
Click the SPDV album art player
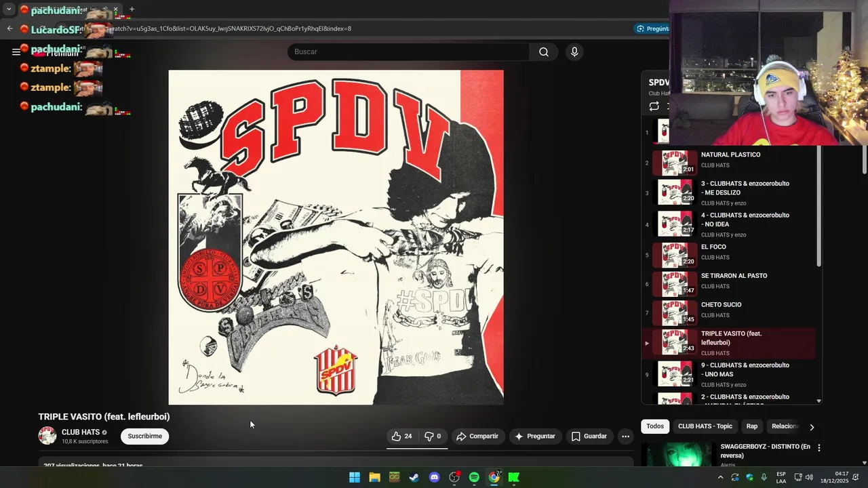[x=336, y=237]
